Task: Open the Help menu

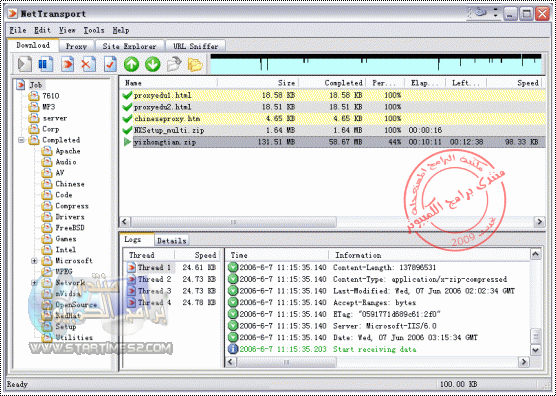Action: click(x=121, y=30)
